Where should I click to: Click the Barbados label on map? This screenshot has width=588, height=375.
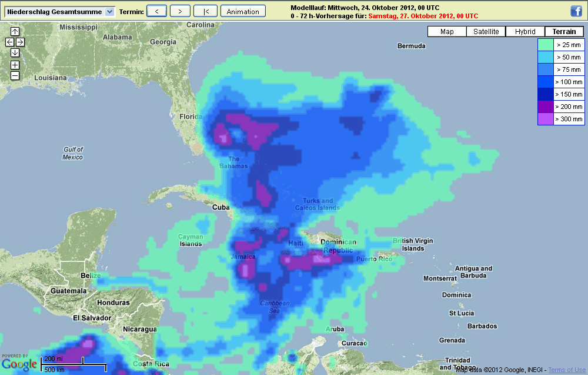[482, 326]
